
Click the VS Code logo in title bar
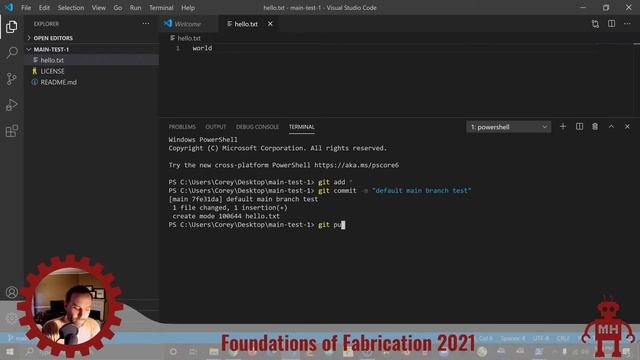pos(9,7)
